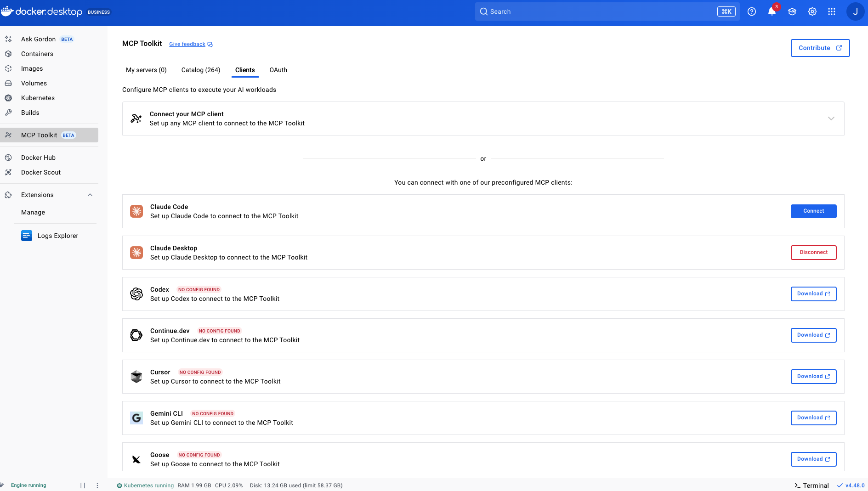Viewport: 868px width, 491px height.
Task: Open the Terminal from the status bar
Action: [x=811, y=485]
